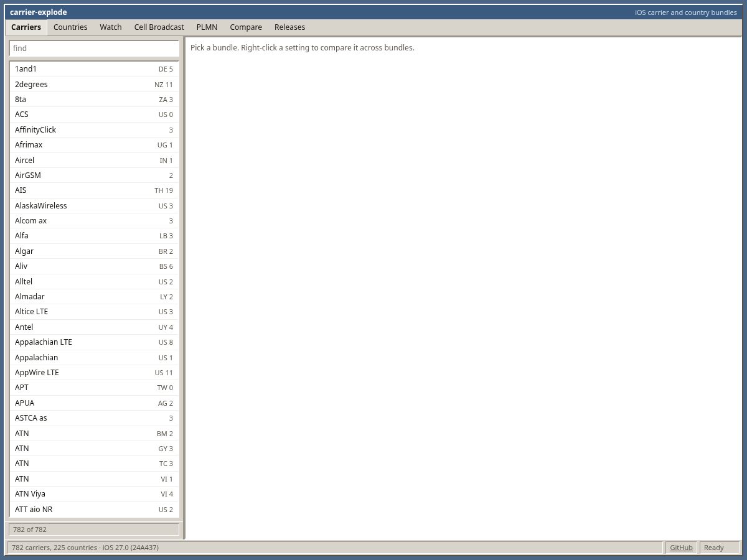Select the Alcom ax carrier row
This screenshot has height=560, width=747.
pos(94,221)
